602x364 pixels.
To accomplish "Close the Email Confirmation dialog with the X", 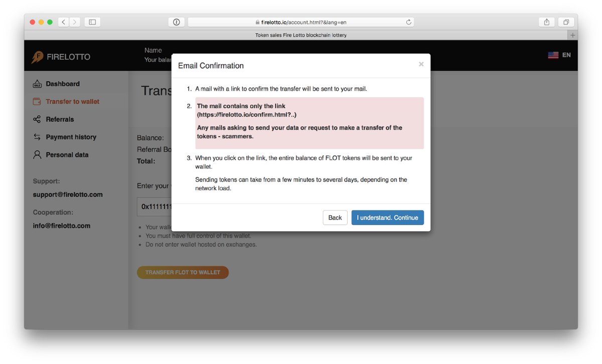I will point(421,64).
